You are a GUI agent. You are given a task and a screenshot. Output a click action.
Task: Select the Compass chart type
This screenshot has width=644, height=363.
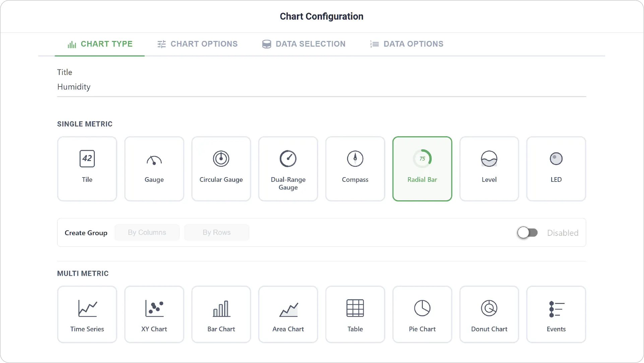point(355,169)
